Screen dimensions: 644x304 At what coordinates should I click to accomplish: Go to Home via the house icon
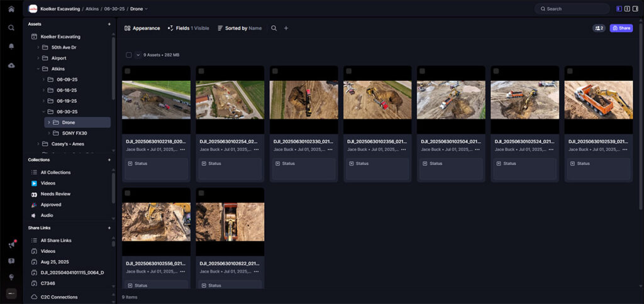coord(11,9)
